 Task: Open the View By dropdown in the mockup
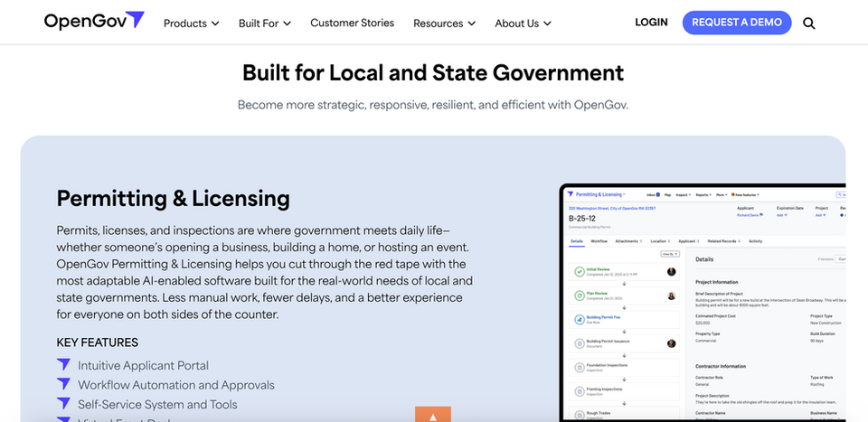pyautogui.click(x=670, y=254)
